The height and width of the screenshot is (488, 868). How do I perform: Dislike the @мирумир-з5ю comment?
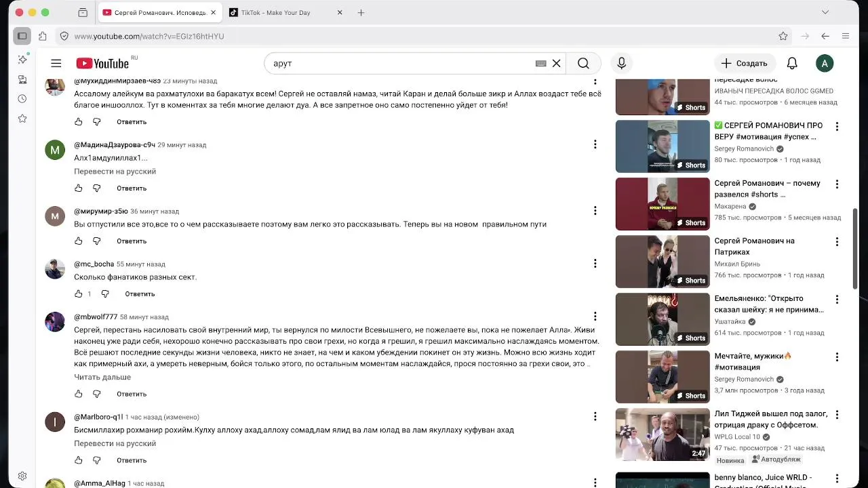point(96,241)
